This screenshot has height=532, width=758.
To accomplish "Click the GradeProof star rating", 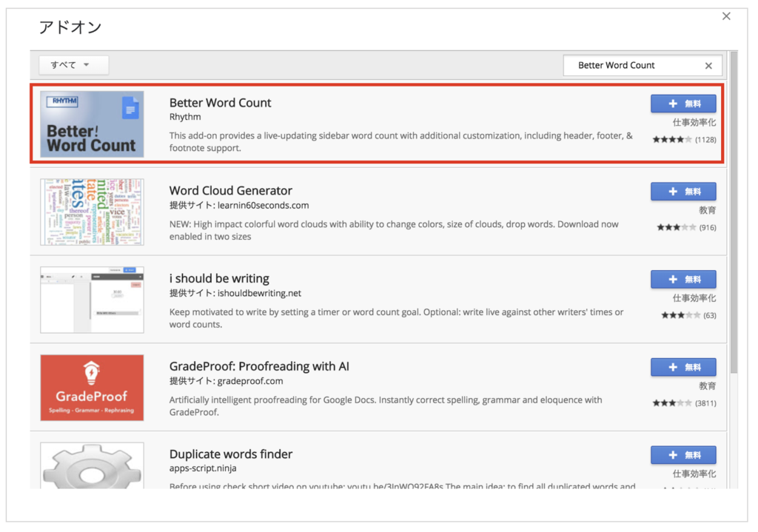I will coord(671,403).
